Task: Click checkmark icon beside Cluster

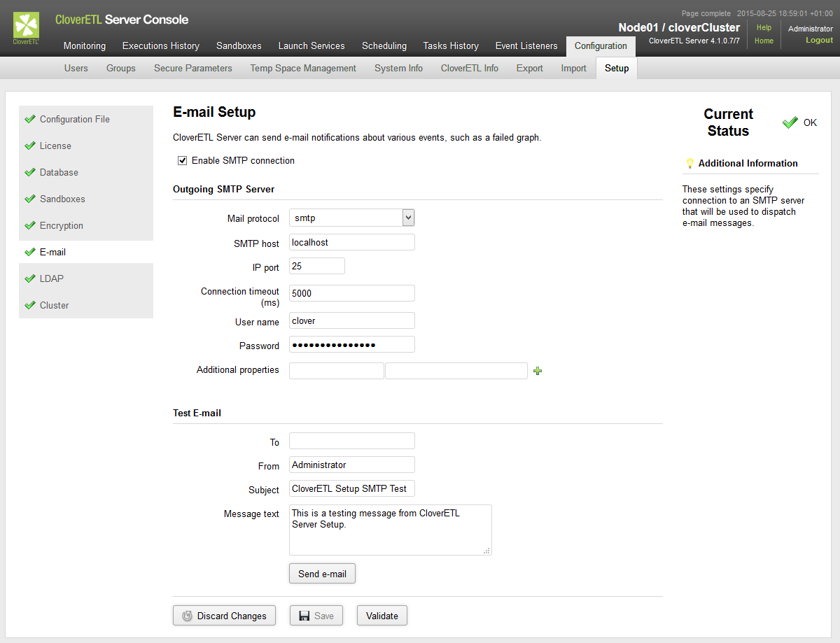Action: coord(29,305)
